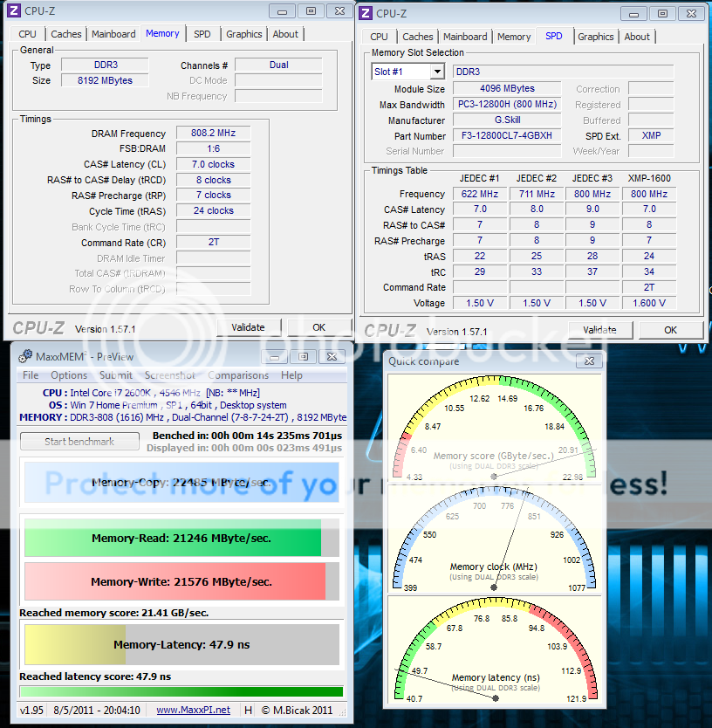The height and width of the screenshot is (728, 712).
Task: Select Mainboard tab in the left CPU-Z window
Action: [x=113, y=34]
